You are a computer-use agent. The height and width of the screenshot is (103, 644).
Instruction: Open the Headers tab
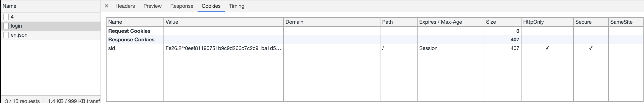[x=125, y=6]
